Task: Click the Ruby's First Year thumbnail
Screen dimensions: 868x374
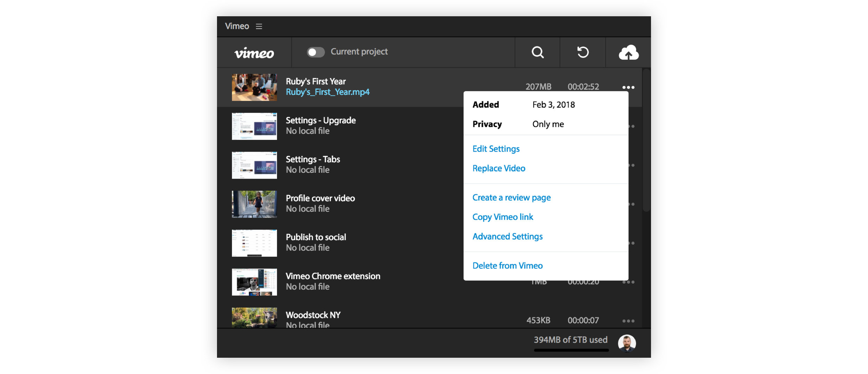Action: [x=254, y=87]
